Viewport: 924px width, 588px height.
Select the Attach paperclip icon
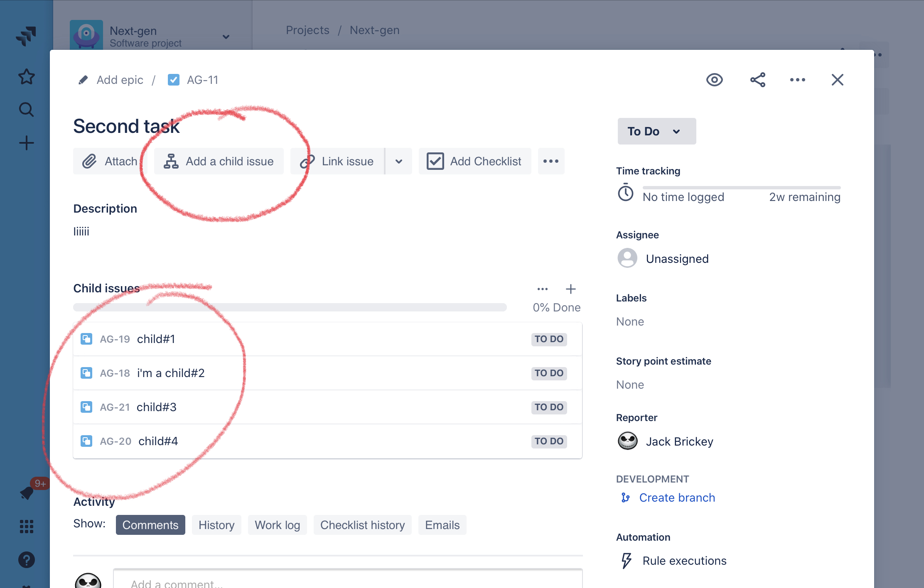(x=90, y=161)
